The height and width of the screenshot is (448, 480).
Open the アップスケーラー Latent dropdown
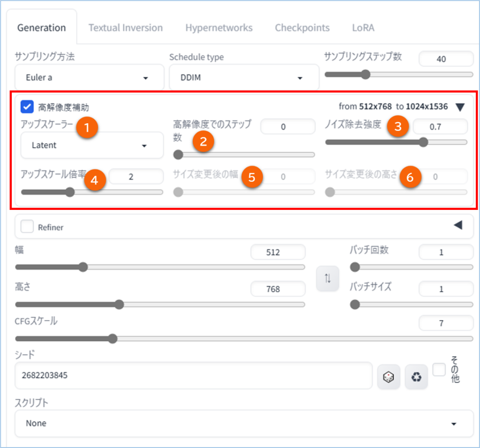[92, 145]
